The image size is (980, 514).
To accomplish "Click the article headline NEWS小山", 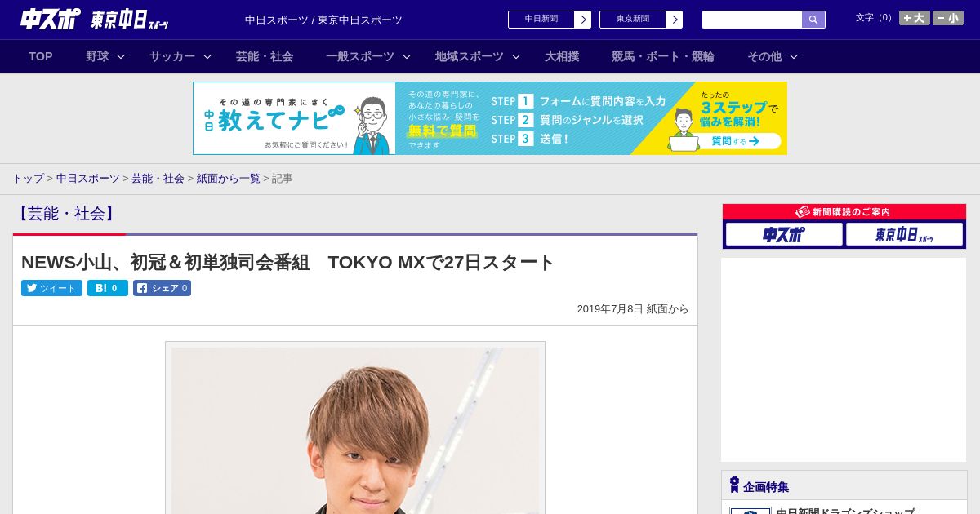I will tap(287, 263).
